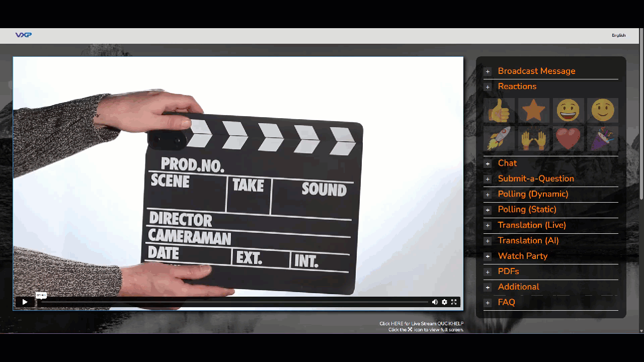The height and width of the screenshot is (362, 644).
Task: Click the grinning face reaction emoji
Action: pos(568,111)
